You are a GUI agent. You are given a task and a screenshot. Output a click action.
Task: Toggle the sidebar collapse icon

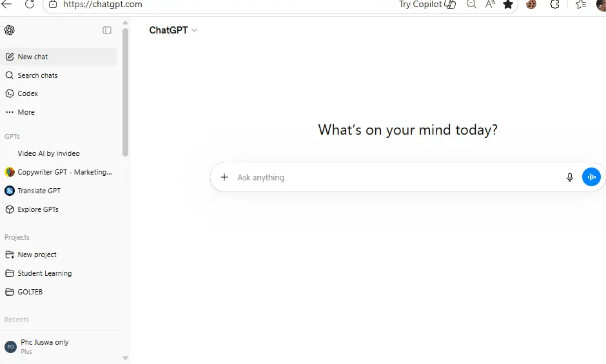pyautogui.click(x=107, y=30)
